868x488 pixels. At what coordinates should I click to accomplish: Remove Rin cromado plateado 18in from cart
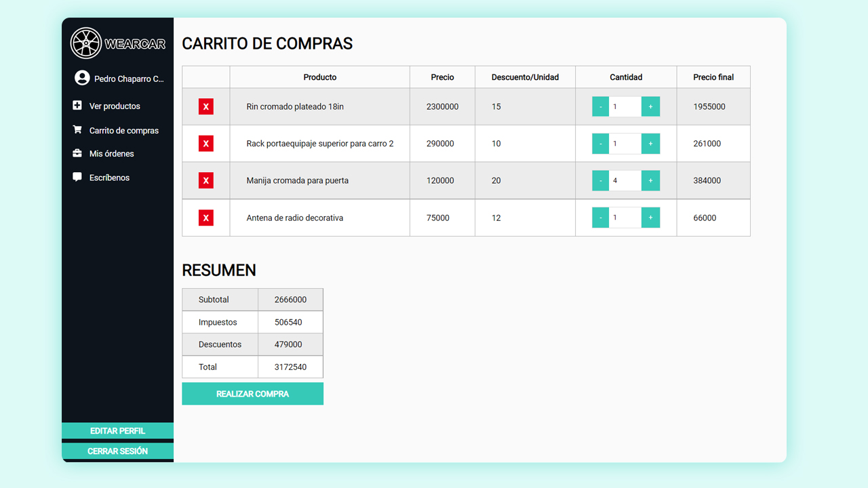pos(206,106)
